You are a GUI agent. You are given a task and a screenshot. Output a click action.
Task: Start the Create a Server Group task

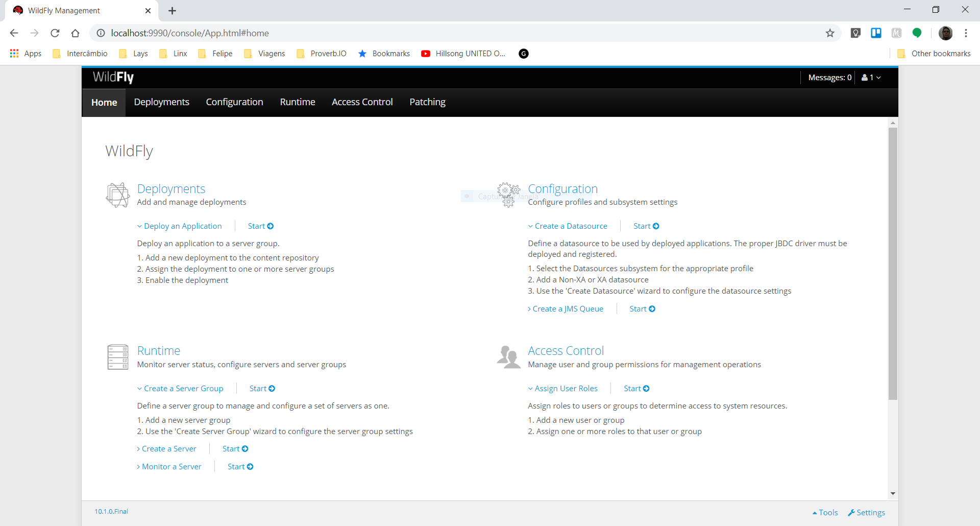click(262, 389)
